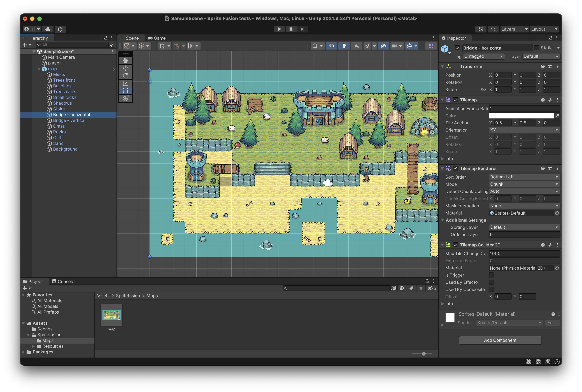
Task: Select the Rotate tool in scene
Action: pos(125,76)
